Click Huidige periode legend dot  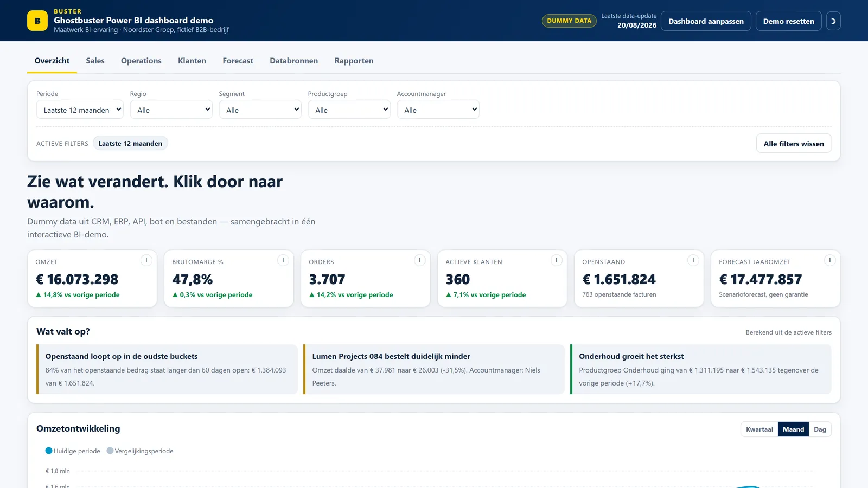(x=49, y=451)
